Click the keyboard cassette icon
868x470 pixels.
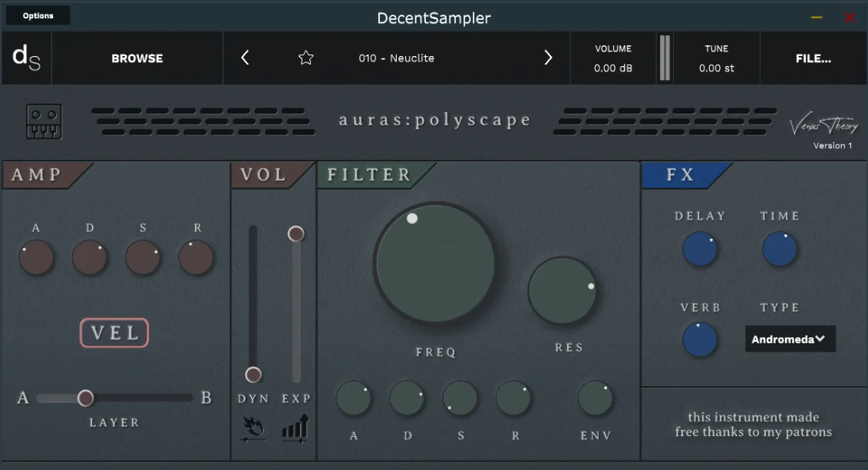click(44, 121)
